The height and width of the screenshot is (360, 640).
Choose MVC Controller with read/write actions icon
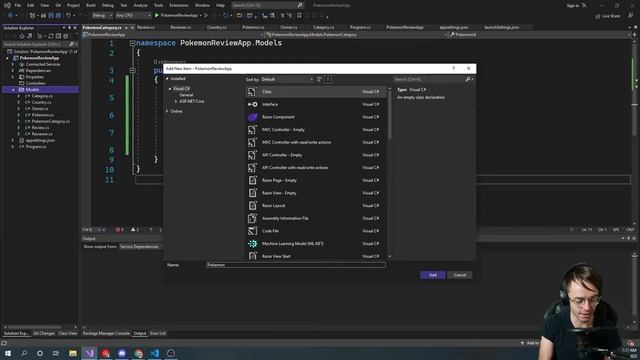(252, 142)
